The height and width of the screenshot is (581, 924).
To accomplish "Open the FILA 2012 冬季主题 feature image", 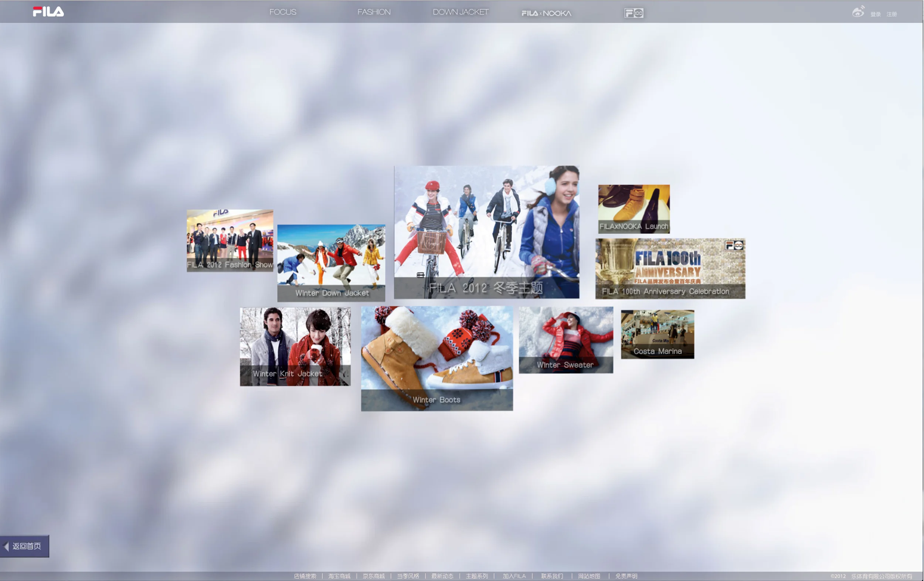I will pyautogui.click(x=486, y=232).
